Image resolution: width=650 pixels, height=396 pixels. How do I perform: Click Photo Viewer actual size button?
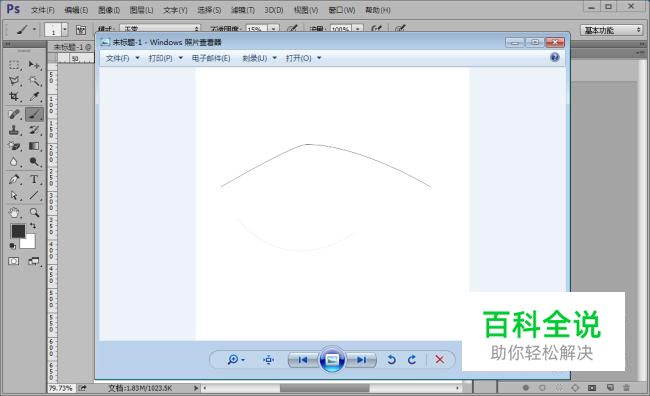(x=269, y=360)
